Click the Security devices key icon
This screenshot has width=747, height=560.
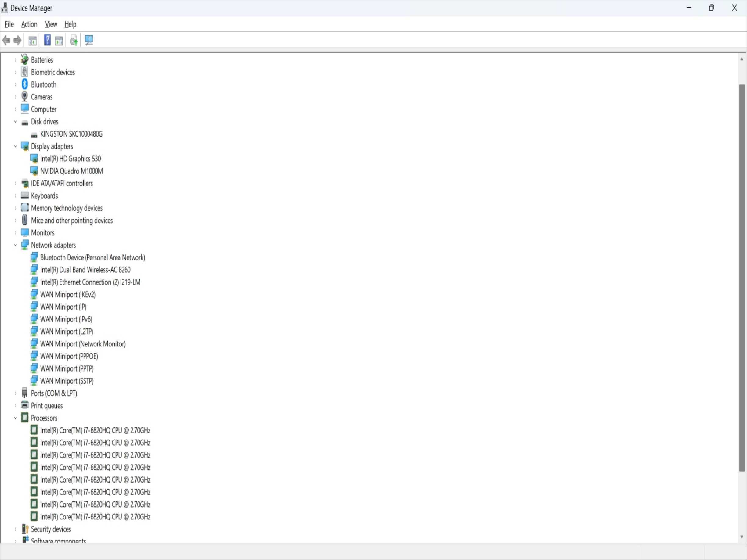pyautogui.click(x=25, y=529)
